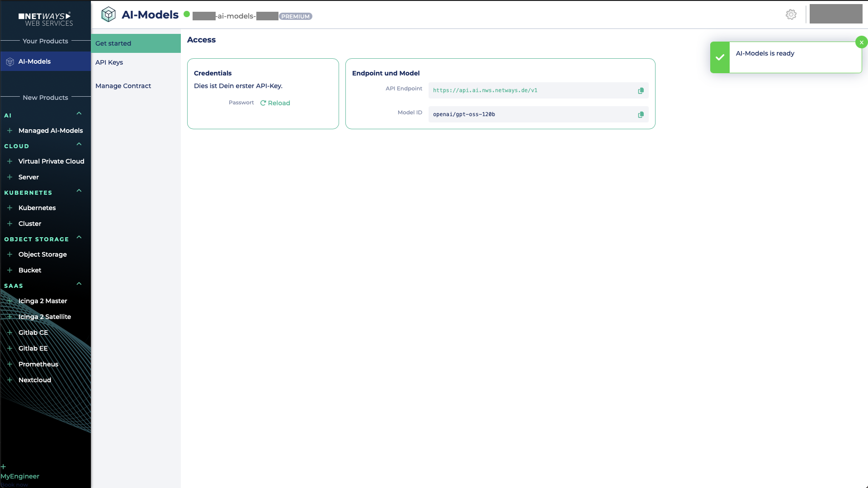This screenshot has width=868, height=488.
Task: Click plus icon next to Cluster
Action: coord(9,224)
